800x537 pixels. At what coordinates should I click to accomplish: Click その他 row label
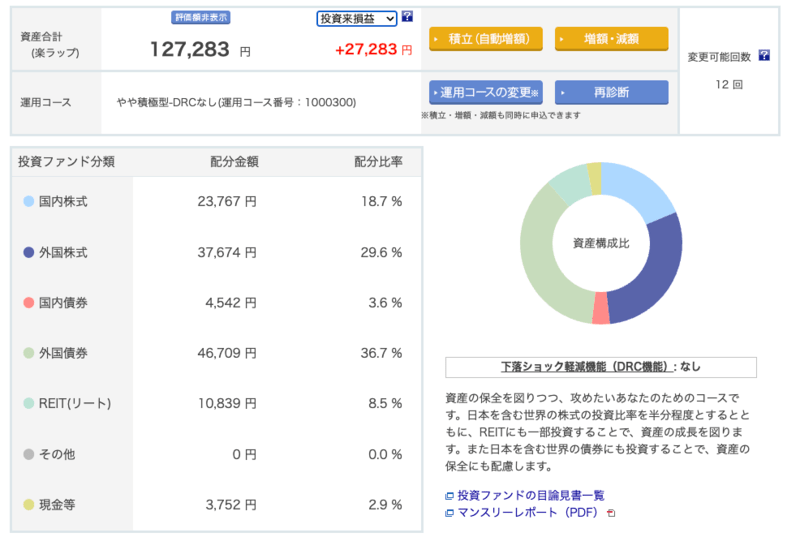pyautogui.click(x=57, y=454)
